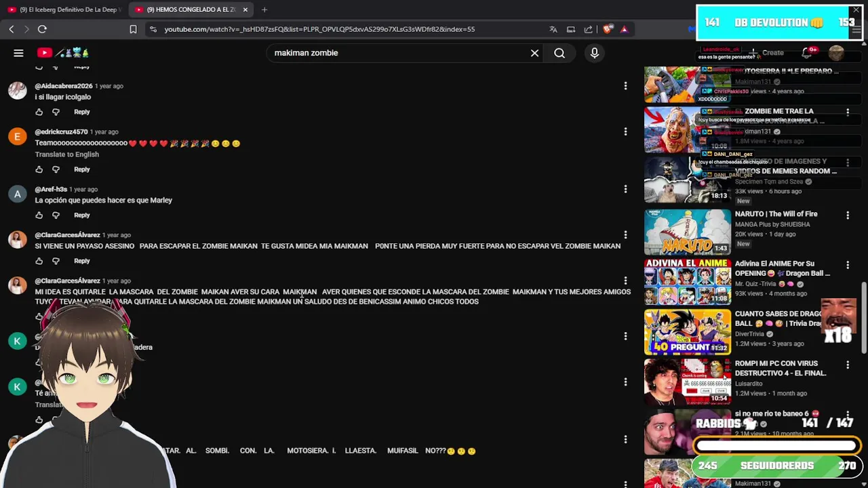Viewport: 868px width, 488px height.
Task: Open the Brave Rewards triangle icon
Action: tap(624, 29)
